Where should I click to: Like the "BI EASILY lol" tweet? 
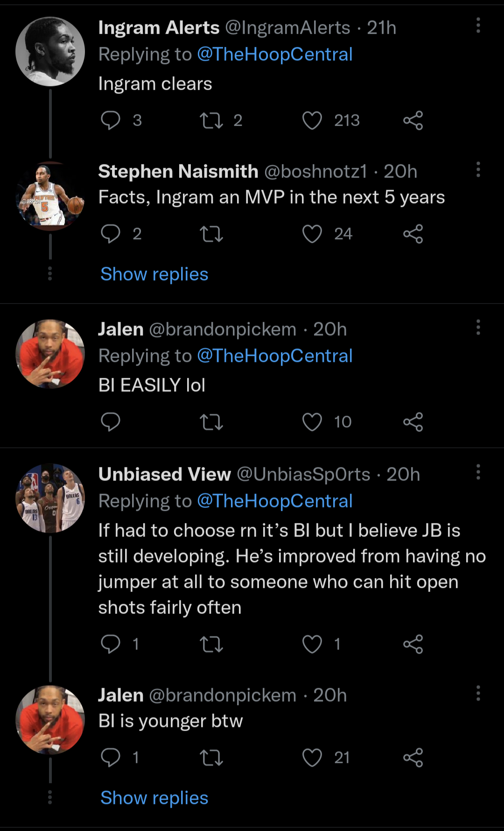click(x=312, y=422)
